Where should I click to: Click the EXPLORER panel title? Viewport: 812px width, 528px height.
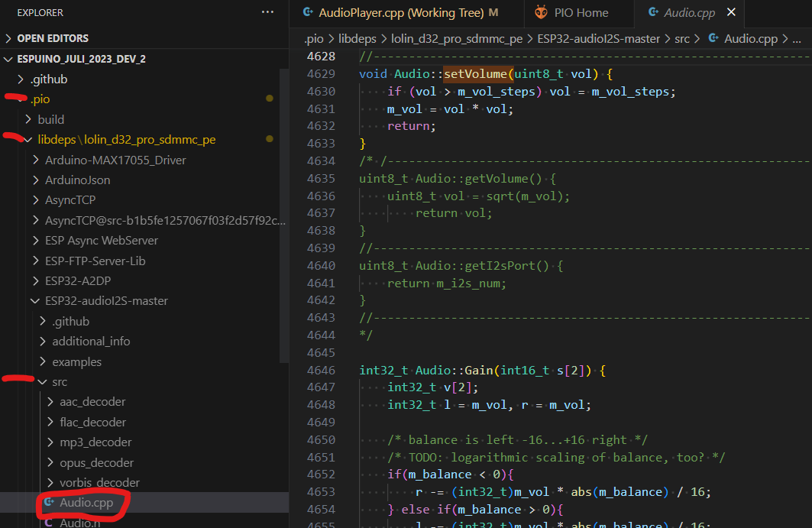[x=40, y=12]
